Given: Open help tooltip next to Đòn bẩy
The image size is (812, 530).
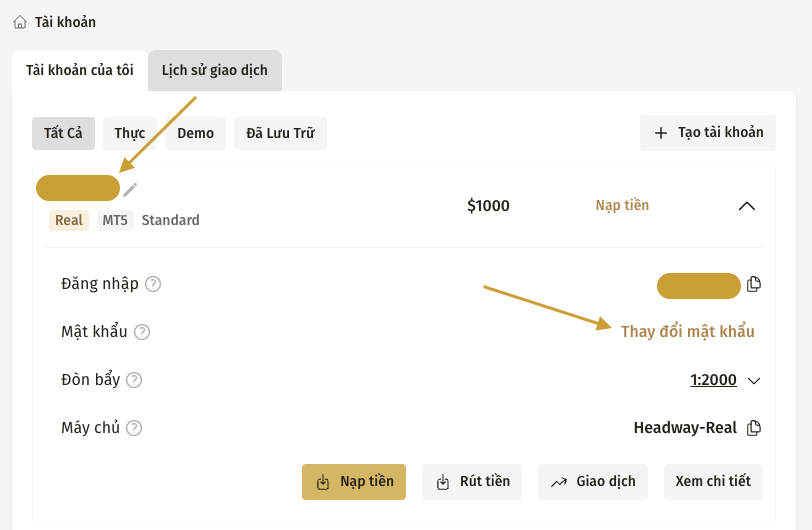Looking at the screenshot, I should tap(134, 380).
